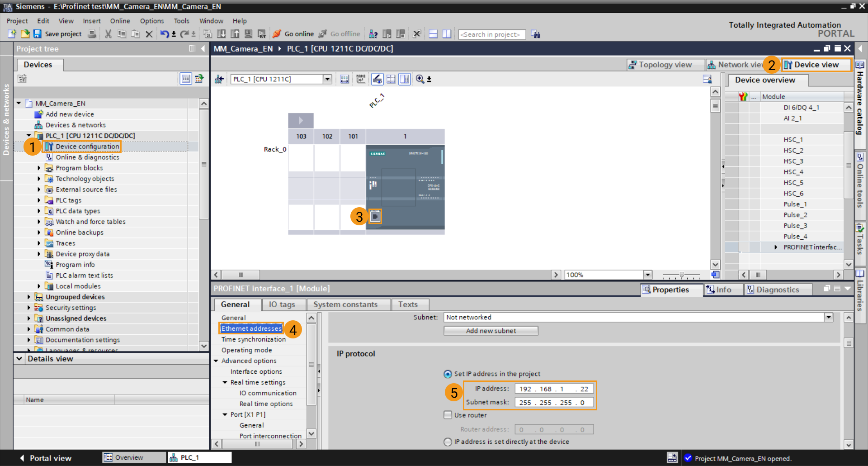Switch to the Topology view tab
Viewport: 868px width, 466px height.
coord(665,64)
